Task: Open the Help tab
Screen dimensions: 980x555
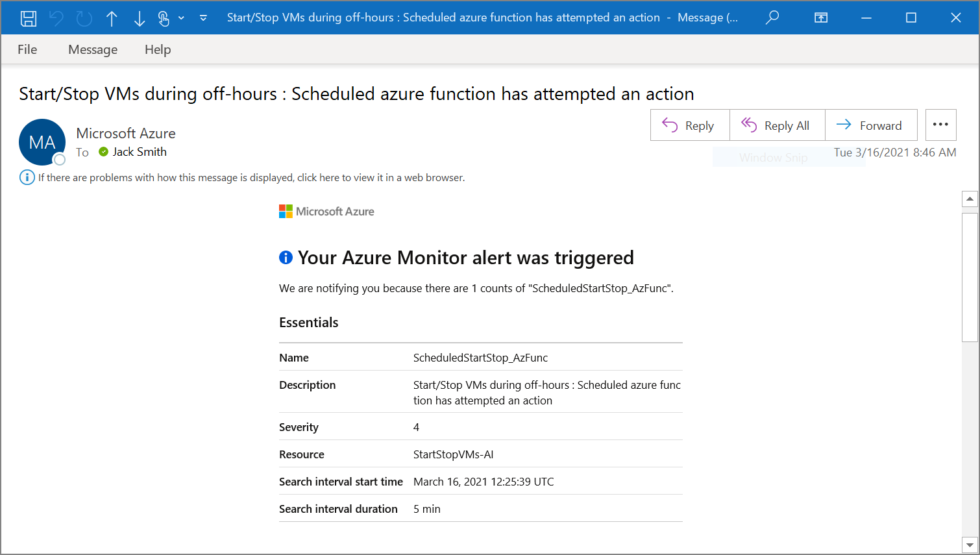Action: click(x=158, y=49)
